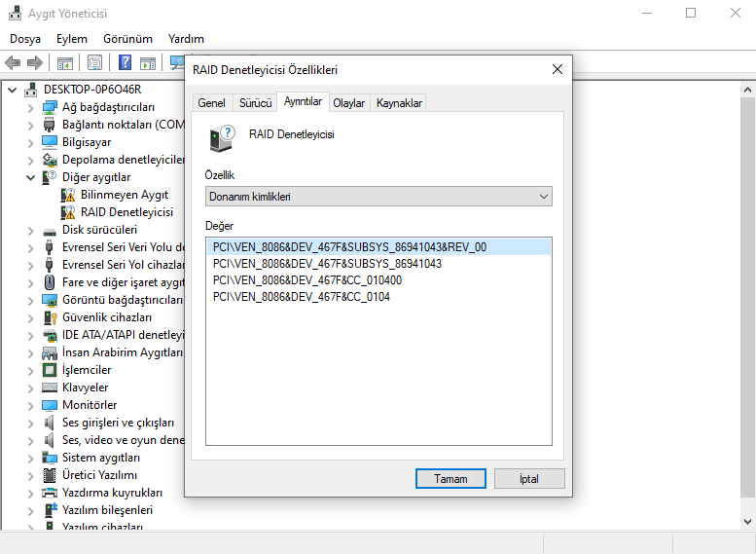Click the Güvenlik cihazları key icon

click(51, 317)
